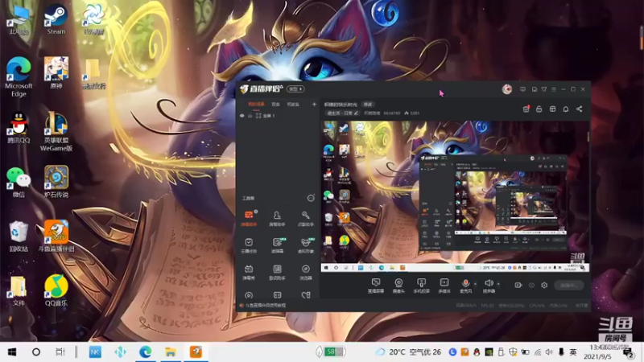The width and height of the screenshot is (644, 362).
Task: Open the bell notifications icon
Action: (566, 109)
